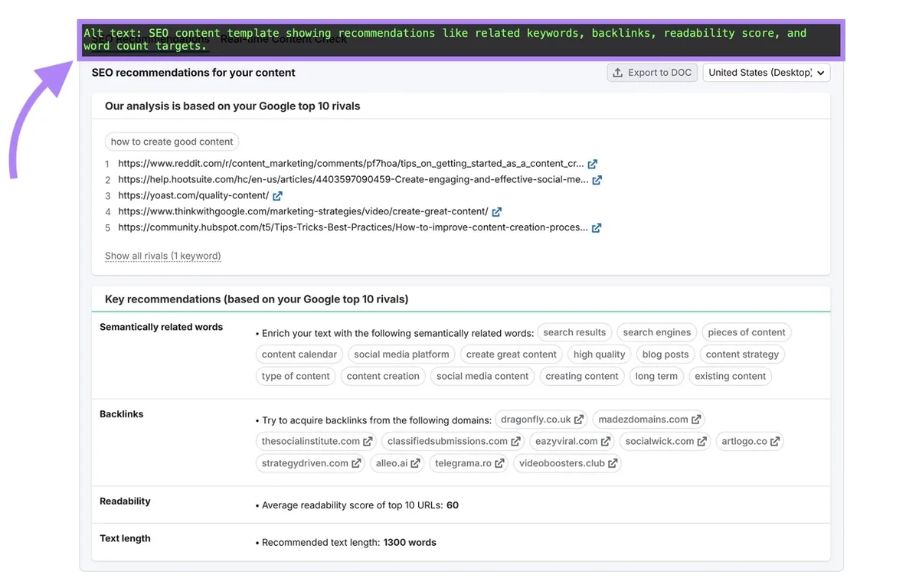Screen dimensions: 919x588
Task: Open the yoast.com/quality-content URL
Action: tap(194, 196)
